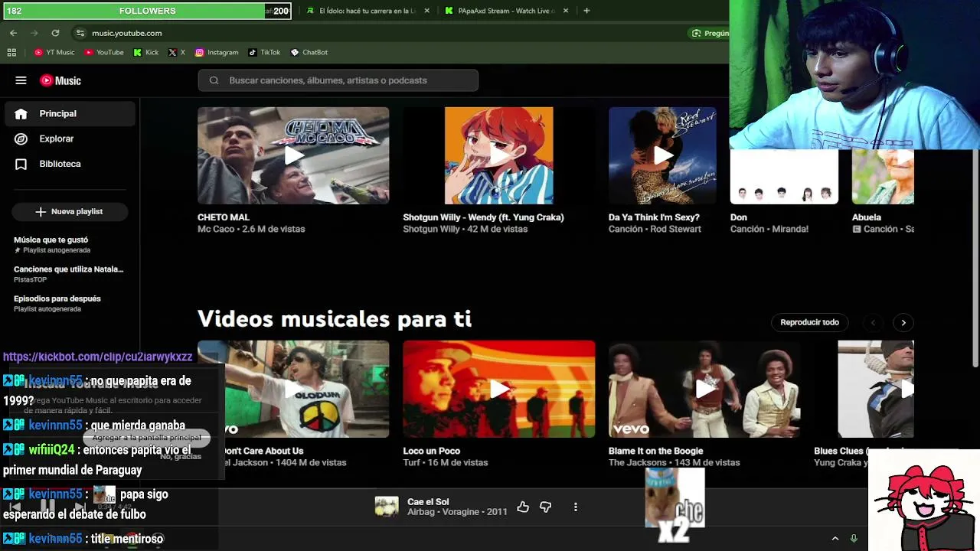980x551 pixels.
Task: Open more options for Cae el Sol
Action: [x=576, y=507]
